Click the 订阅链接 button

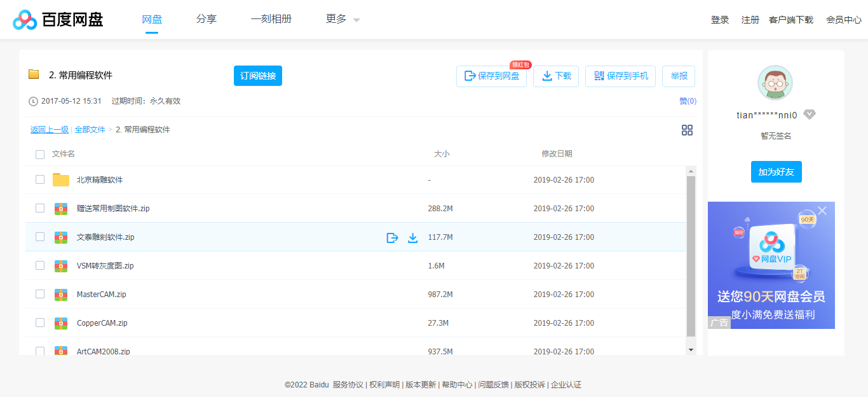click(257, 76)
